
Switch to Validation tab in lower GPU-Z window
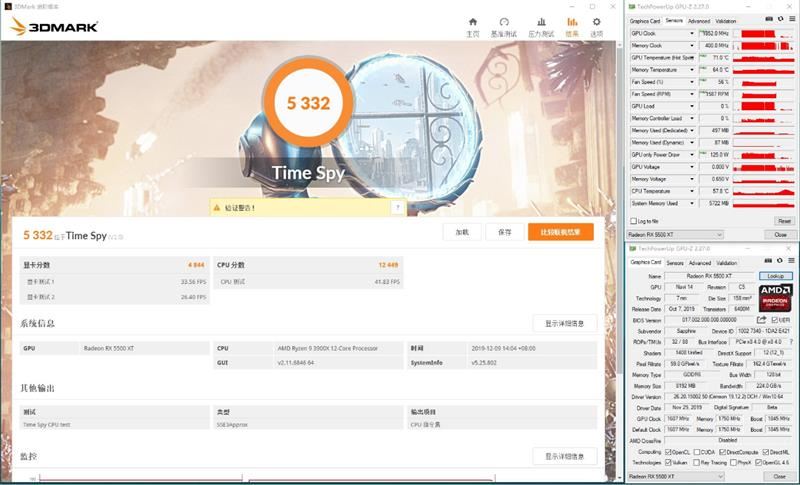pos(727,263)
